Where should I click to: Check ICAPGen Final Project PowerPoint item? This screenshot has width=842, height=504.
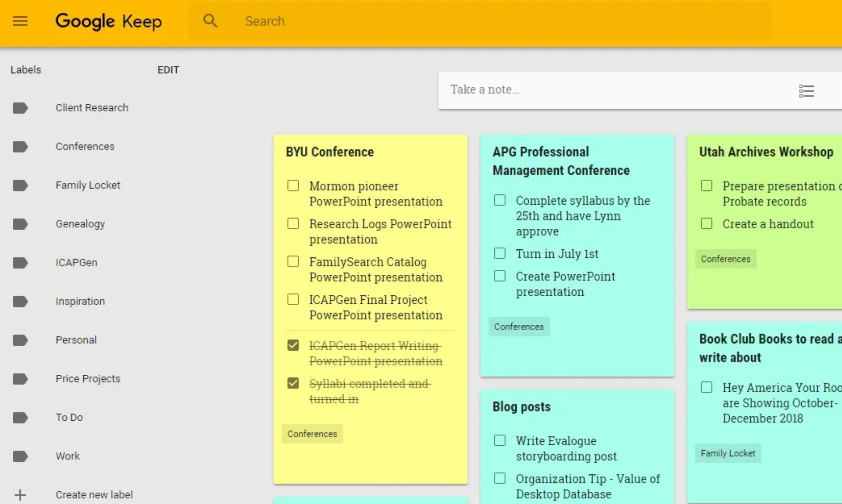[x=293, y=299]
